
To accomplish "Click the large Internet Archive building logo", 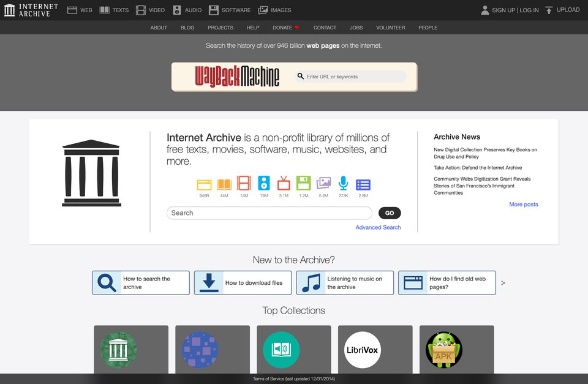I will [91, 173].
